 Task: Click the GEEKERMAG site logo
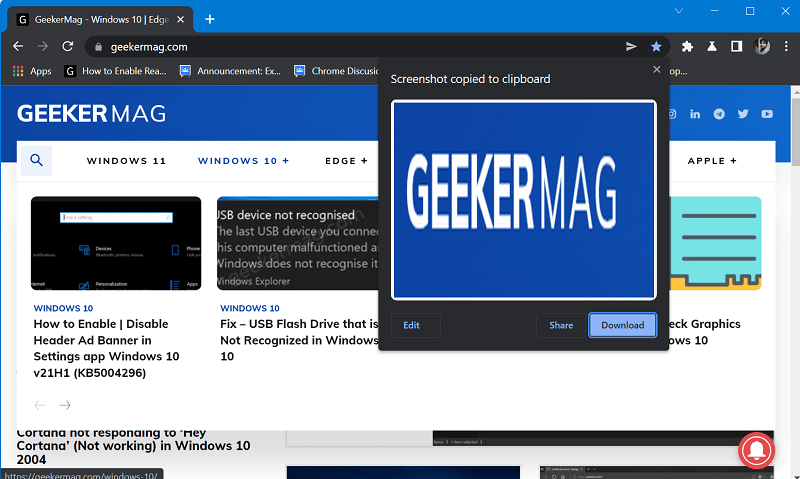coord(92,114)
